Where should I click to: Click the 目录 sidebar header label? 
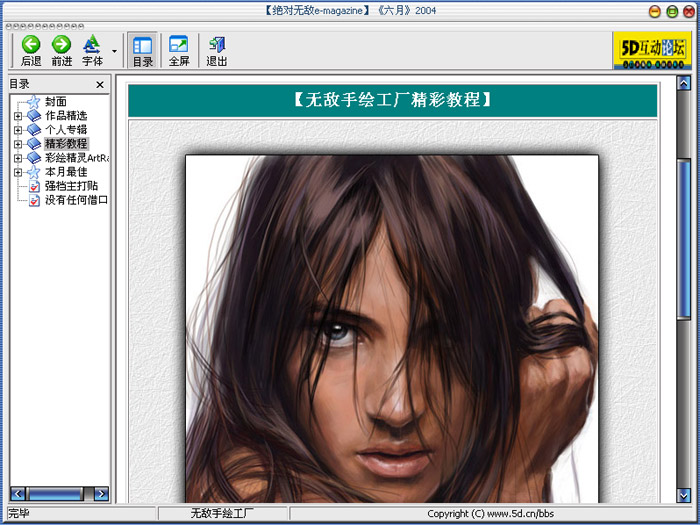(19, 84)
